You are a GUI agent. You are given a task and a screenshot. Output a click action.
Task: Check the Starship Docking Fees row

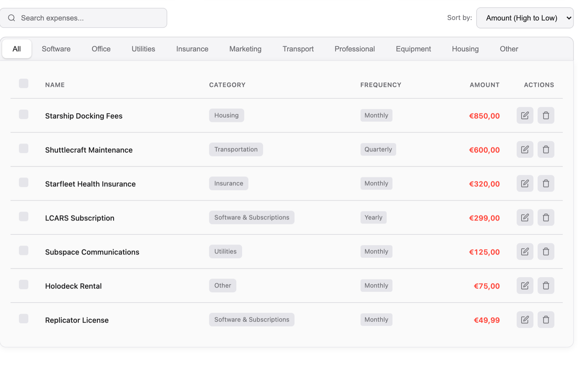pos(23,115)
